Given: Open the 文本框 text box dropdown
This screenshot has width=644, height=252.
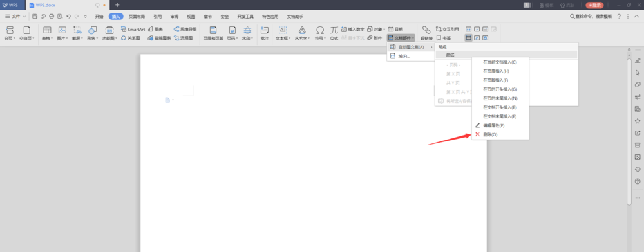Looking at the screenshot, I should (283, 38).
